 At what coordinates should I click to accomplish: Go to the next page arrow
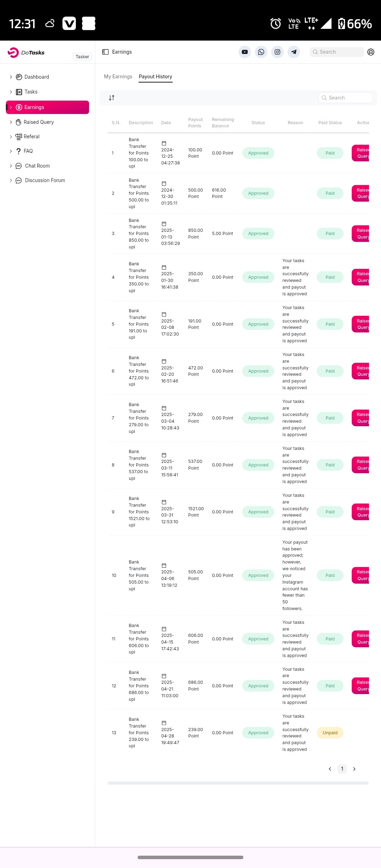[354, 769]
